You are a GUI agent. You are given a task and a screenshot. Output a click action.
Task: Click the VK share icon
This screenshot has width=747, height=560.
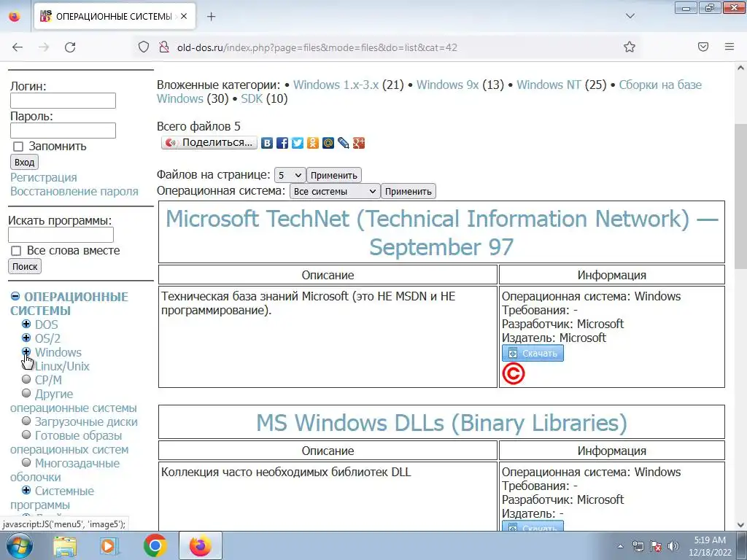267,143
